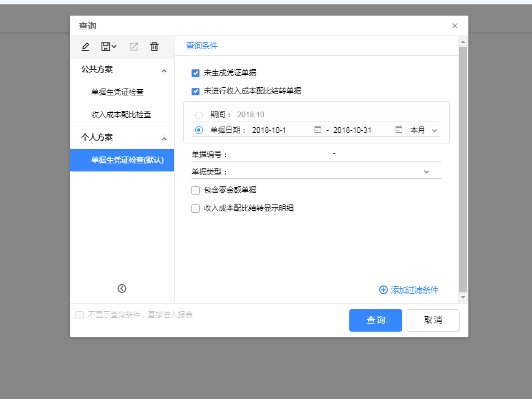The image size is (532, 399).
Task: Uncheck the 未生成凭证单据 checkbox
Action: point(195,73)
